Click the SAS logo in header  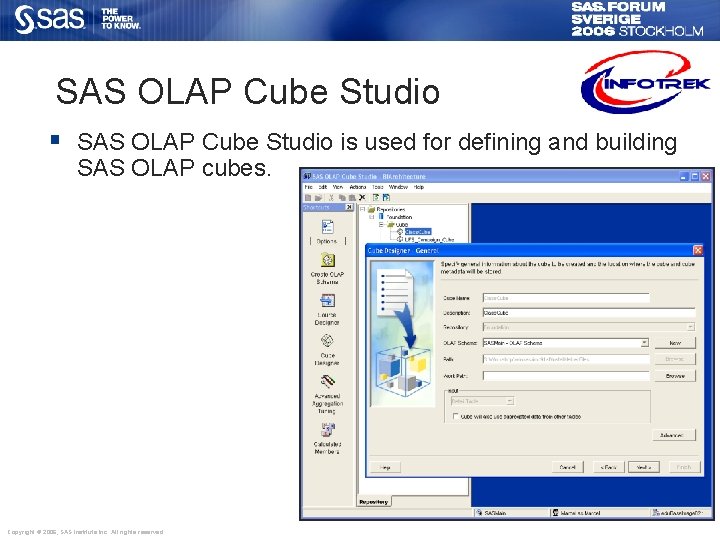pos(50,19)
